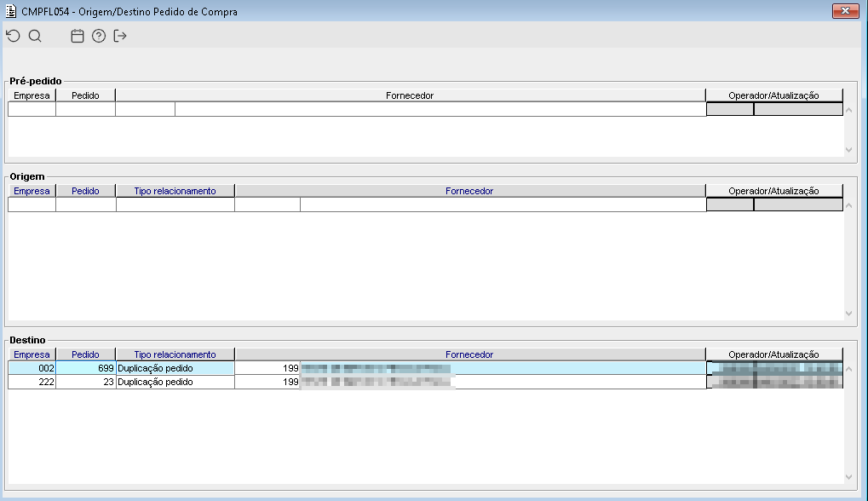Image resolution: width=868 pixels, height=501 pixels.
Task: Click Destino Empresa column header
Action: 32,354
